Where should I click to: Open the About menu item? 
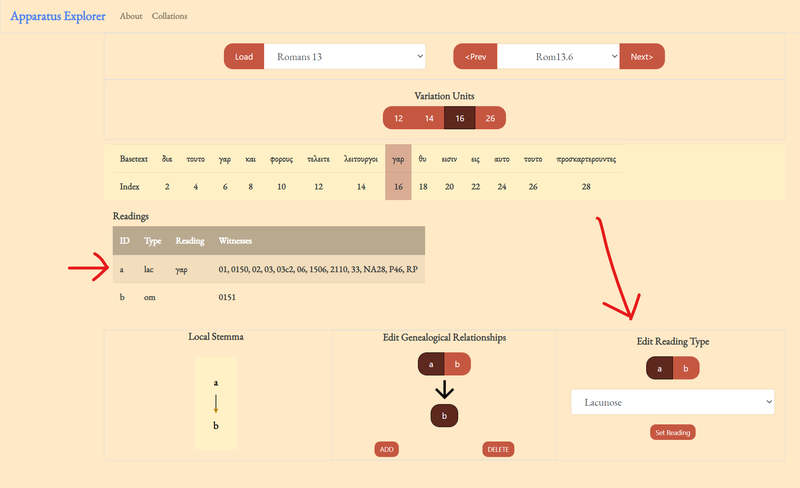pyautogui.click(x=131, y=16)
